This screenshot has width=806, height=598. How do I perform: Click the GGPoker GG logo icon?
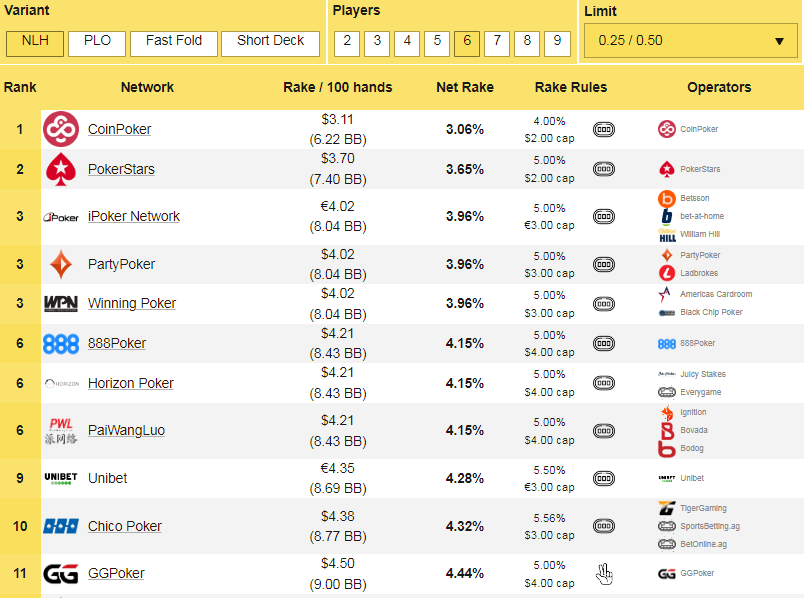61,573
